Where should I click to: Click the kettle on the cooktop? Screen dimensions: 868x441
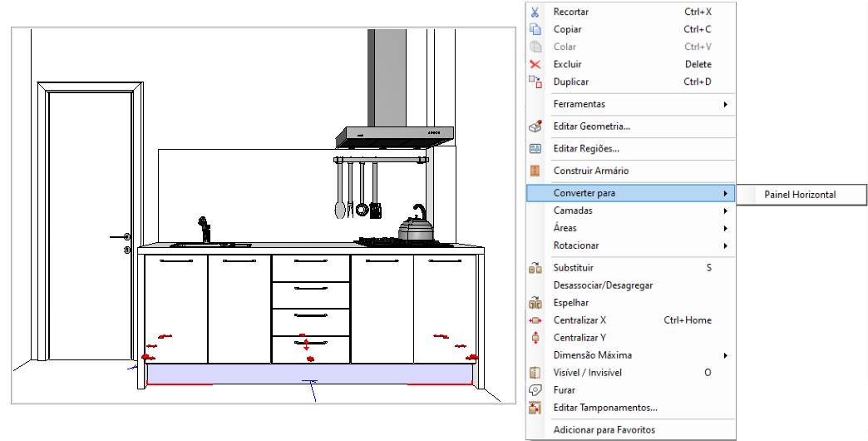coord(417,223)
